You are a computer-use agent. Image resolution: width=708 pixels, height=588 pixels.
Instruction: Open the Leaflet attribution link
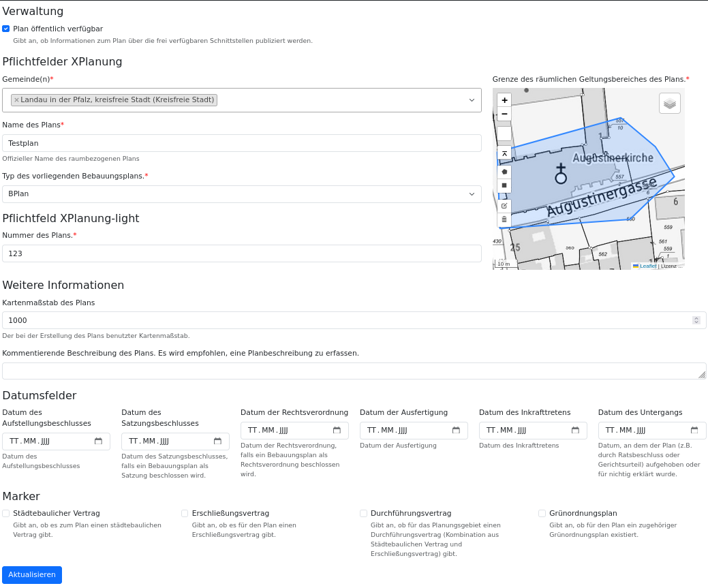coord(649,266)
